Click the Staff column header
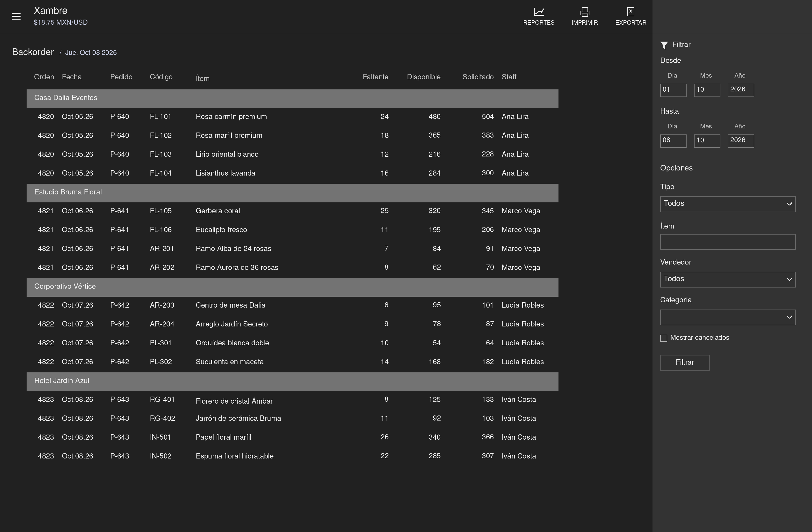This screenshot has height=532, width=812. [x=509, y=77]
